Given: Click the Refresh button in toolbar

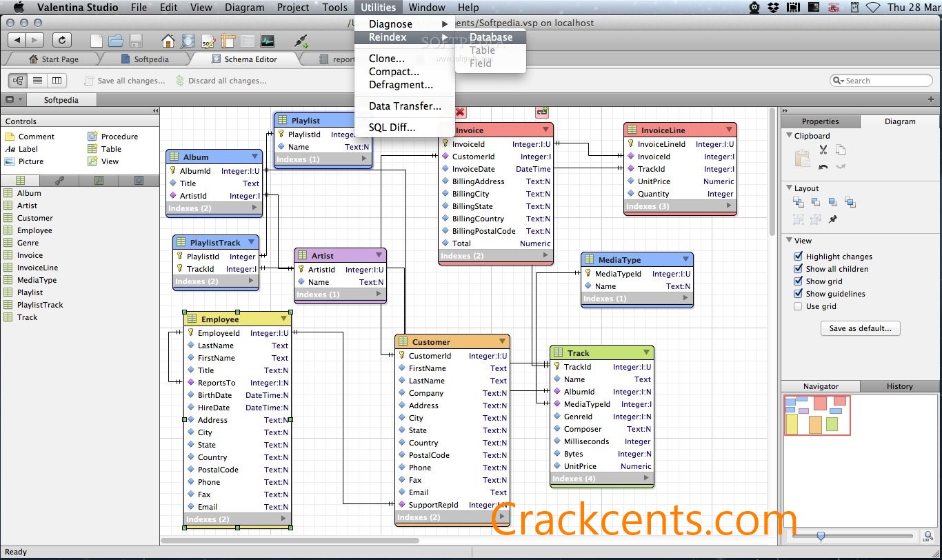Looking at the screenshot, I should (62, 41).
